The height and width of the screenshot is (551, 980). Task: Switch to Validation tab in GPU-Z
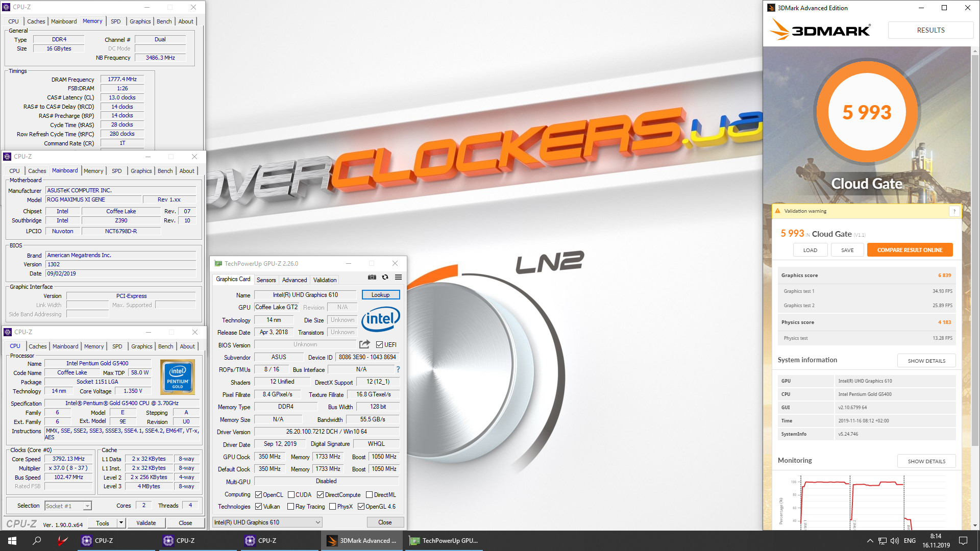tap(325, 280)
